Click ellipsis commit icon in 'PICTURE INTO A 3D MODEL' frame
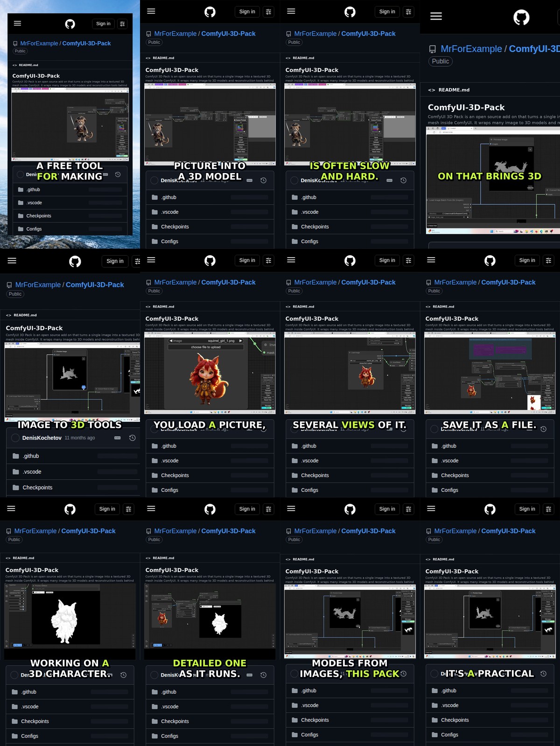 (250, 181)
